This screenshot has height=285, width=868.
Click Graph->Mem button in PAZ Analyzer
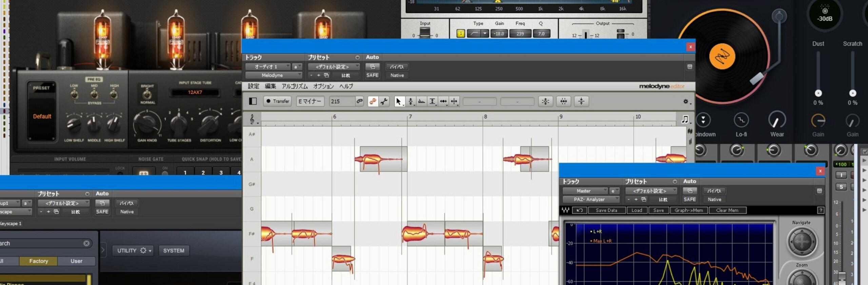tap(689, 210)
